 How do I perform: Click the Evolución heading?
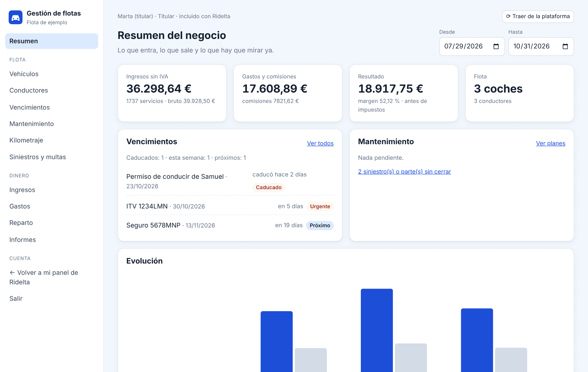144,261
